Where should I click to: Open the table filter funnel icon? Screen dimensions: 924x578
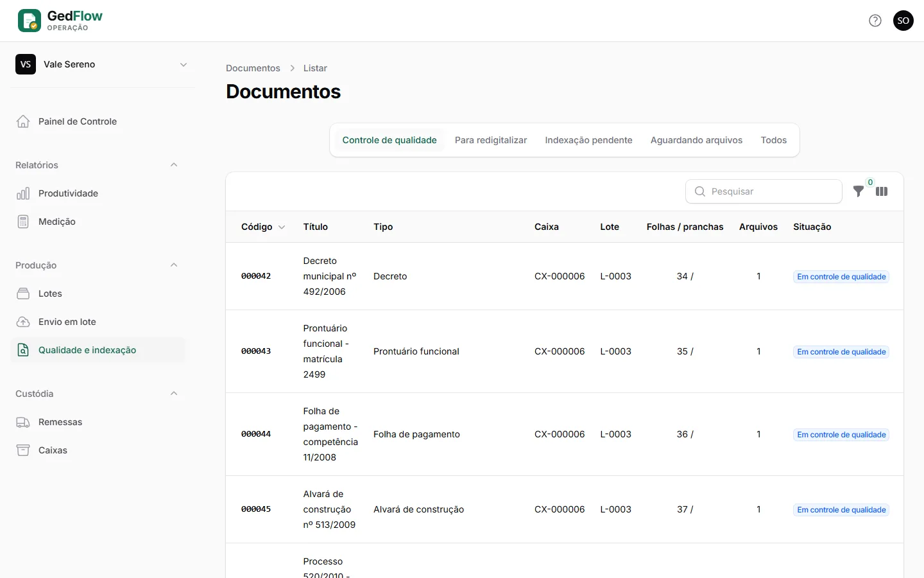(x=859, y=191)
